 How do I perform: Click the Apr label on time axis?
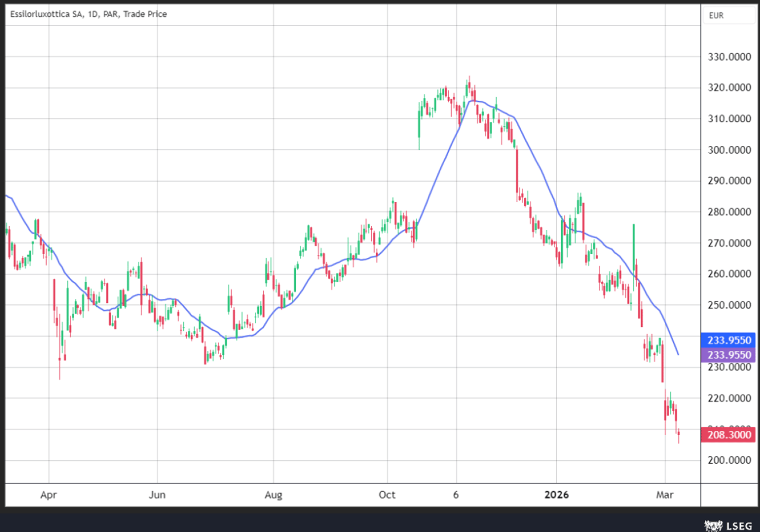(x=49, y=495)
